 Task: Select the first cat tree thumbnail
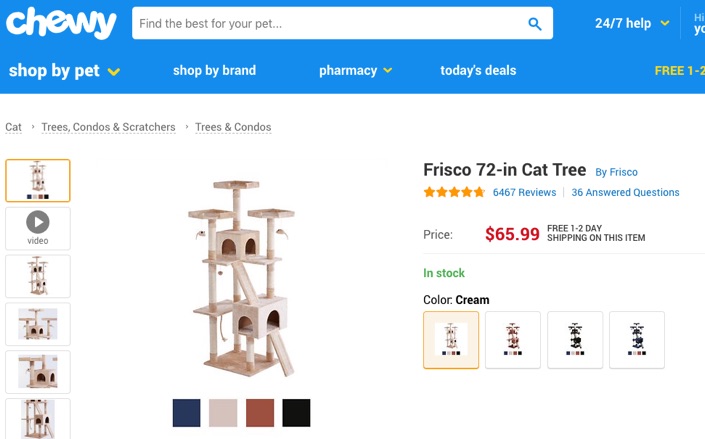point(38,180)
